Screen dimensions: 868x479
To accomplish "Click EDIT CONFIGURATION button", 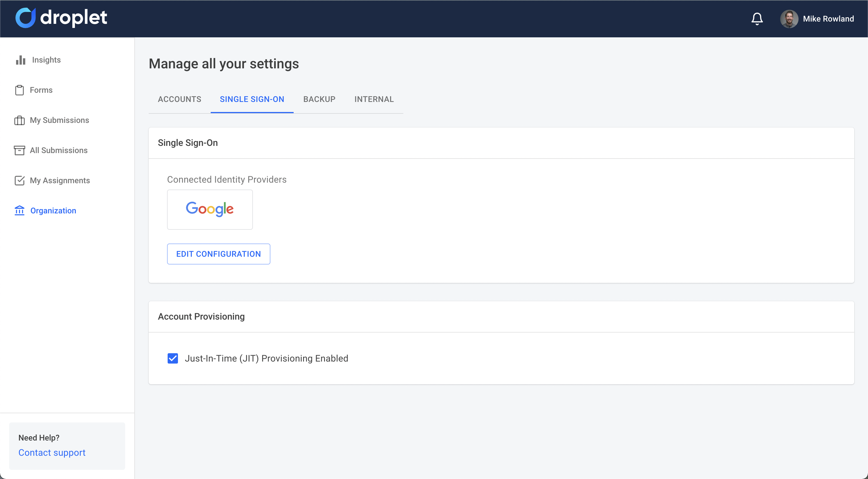I will pos(218,254).
